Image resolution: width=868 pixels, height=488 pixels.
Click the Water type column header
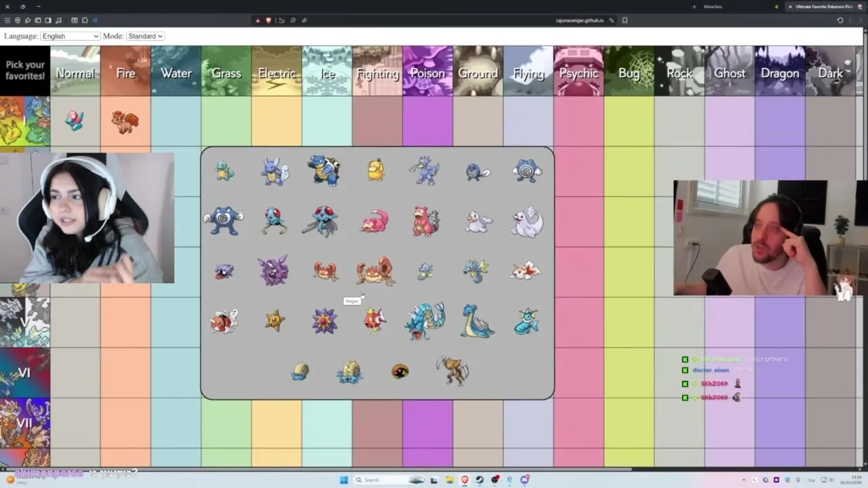(176, 71)
